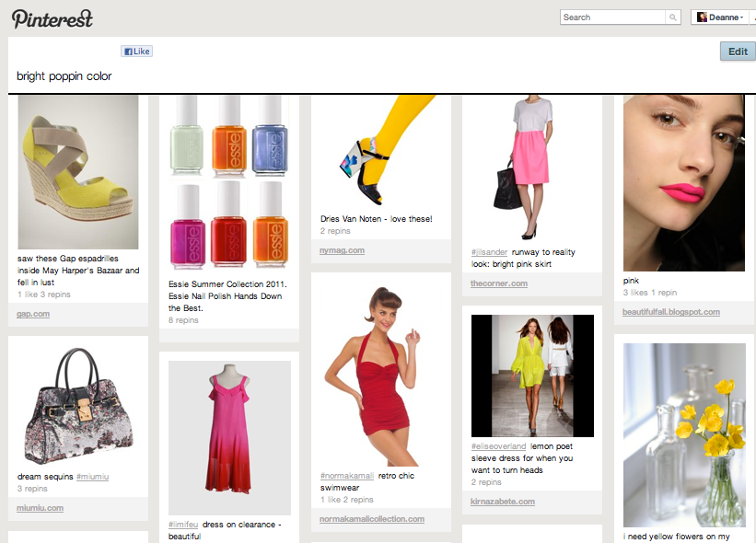The height and width of the screenshot is (543, 756).
Task: Click the 'Essie Summer Collection 2011' caption
Action: [227, 295]
